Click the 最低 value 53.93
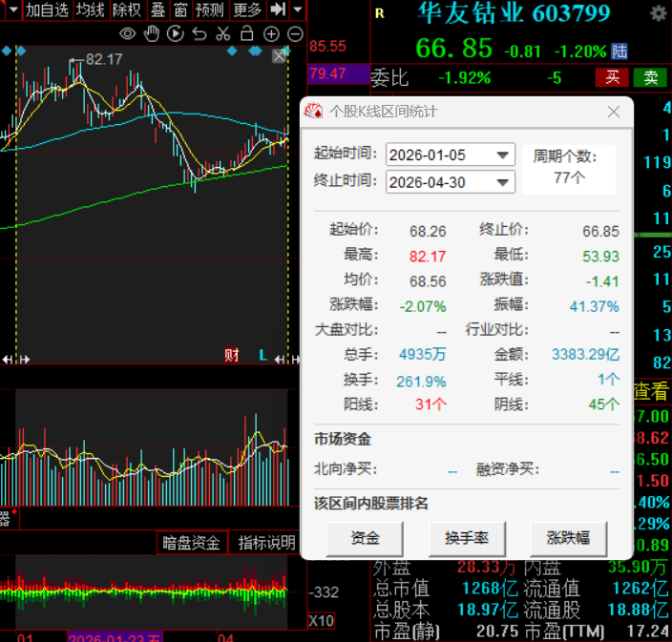 (600, 256)
